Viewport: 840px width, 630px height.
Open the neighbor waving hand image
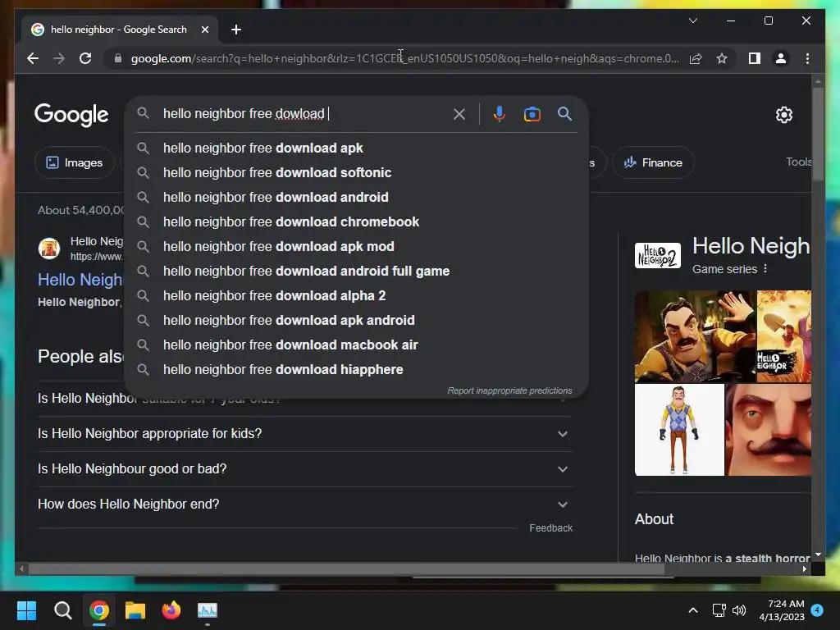tap(695, 336)
